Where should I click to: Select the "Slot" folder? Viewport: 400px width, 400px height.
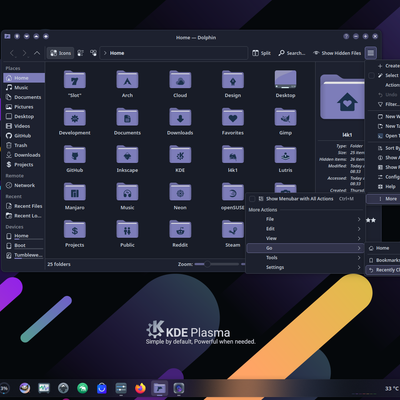75,83
